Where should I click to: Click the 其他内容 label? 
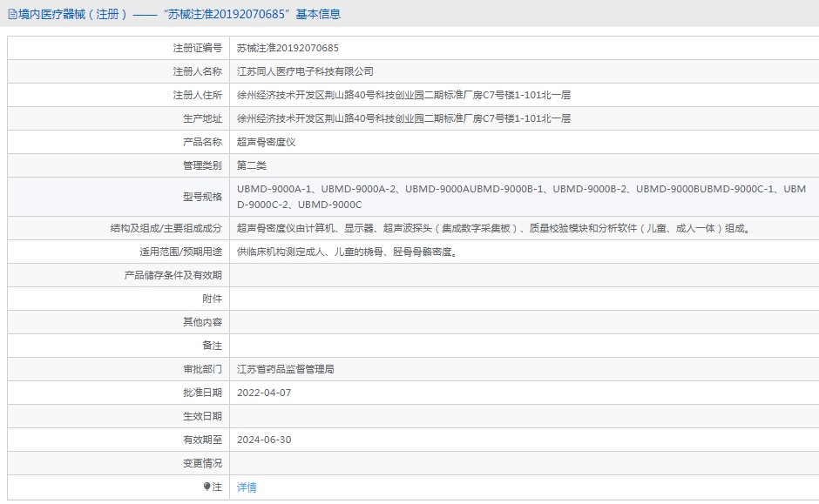click(203, 322)
